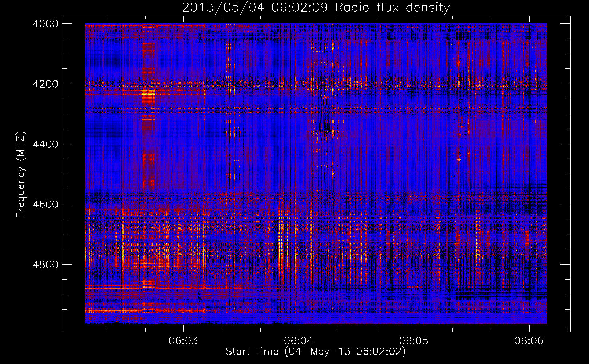Image resolution: width=589 pixels, height=364 pixels.
Task: Click the 06:06 time tick label
Action: (x=529, y=341)
